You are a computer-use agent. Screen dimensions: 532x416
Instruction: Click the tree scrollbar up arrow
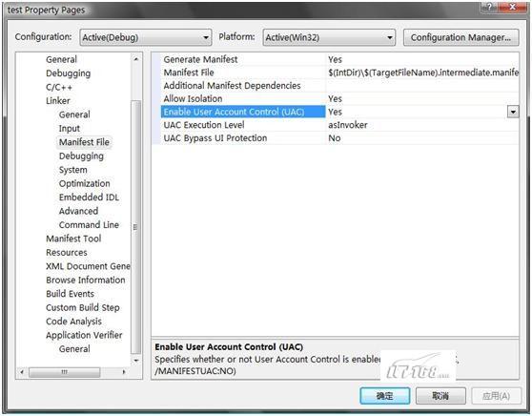point(135,59)
